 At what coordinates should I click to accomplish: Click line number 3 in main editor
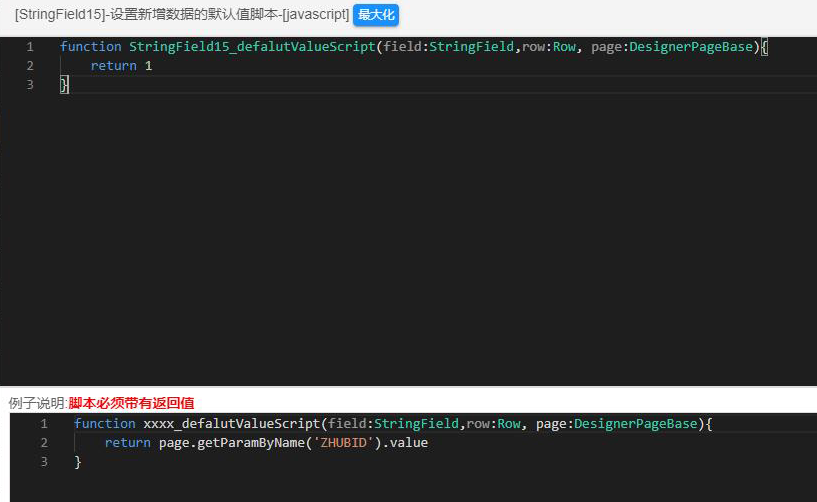click(30, 85)
